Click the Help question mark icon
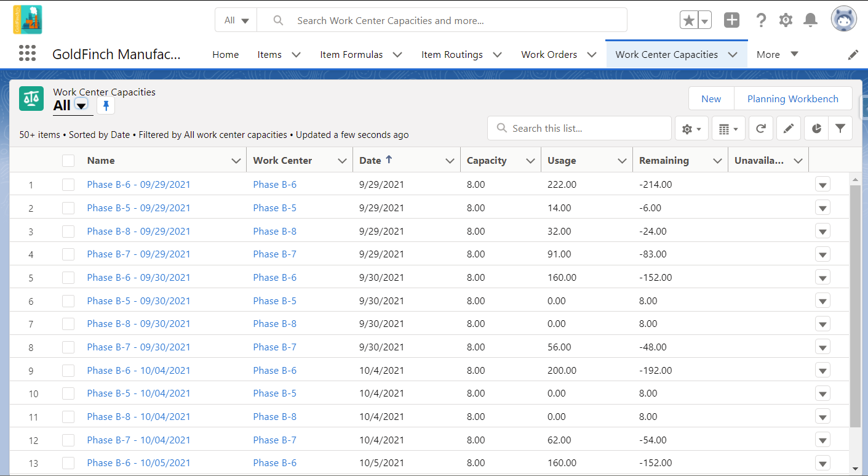 pos(761,20)
